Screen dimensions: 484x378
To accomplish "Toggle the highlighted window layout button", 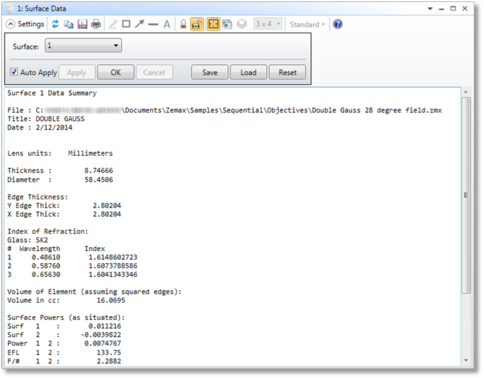I will 213,24.
